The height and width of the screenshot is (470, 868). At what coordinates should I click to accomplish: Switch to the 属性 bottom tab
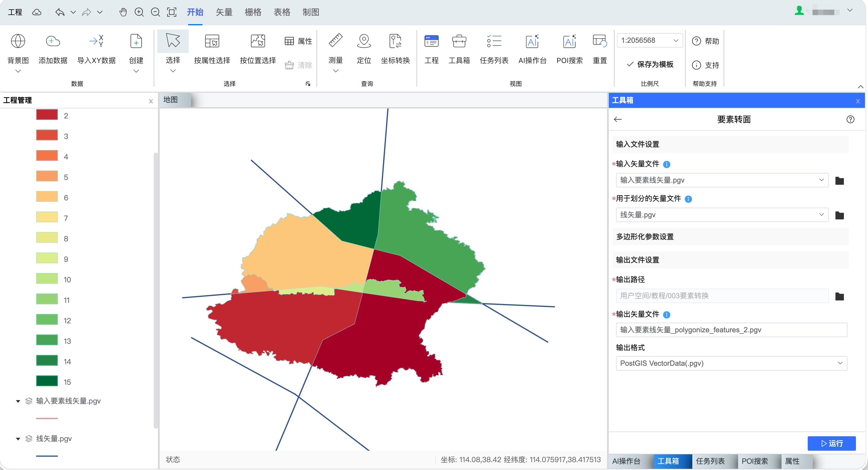pos(792,461)
